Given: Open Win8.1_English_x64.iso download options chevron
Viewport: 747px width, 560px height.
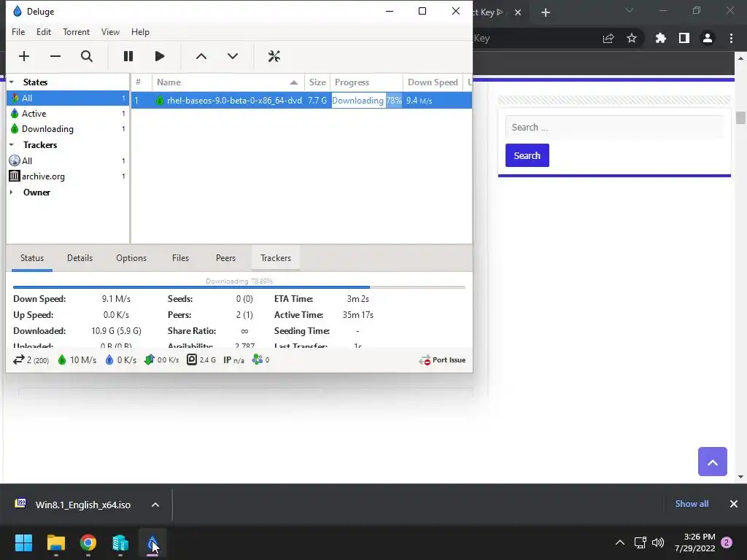Looking at the screenshot, I should tap(155, 505).
